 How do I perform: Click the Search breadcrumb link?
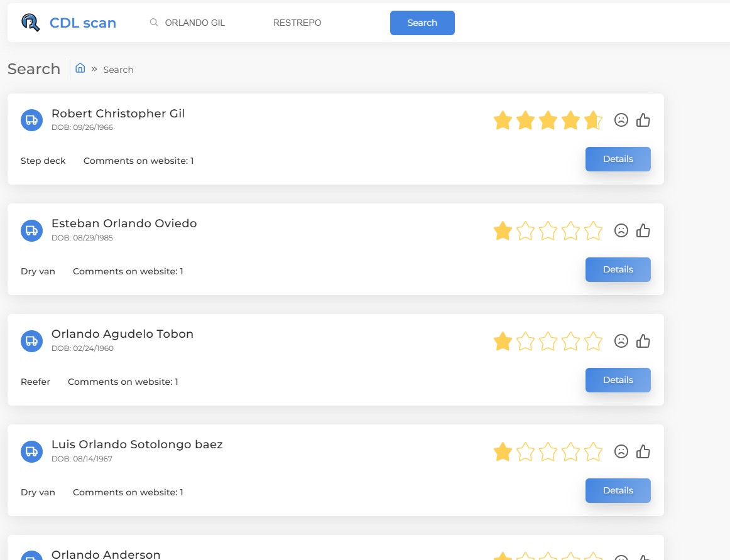click(118, 70)
